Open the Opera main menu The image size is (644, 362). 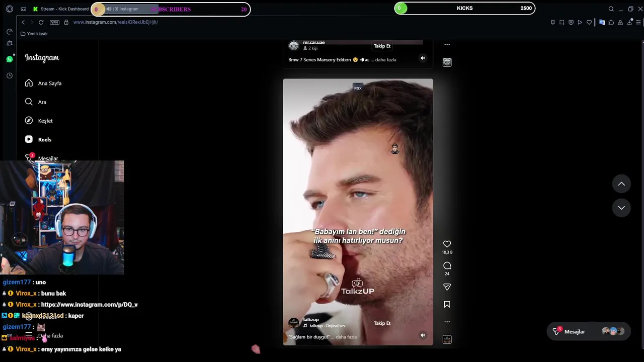(x=9, y=9)
